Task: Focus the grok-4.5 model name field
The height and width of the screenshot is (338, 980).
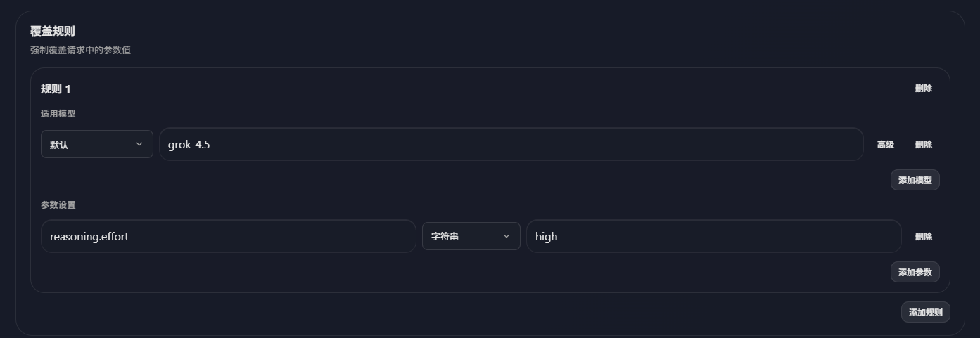Action: tap(511, 144)
